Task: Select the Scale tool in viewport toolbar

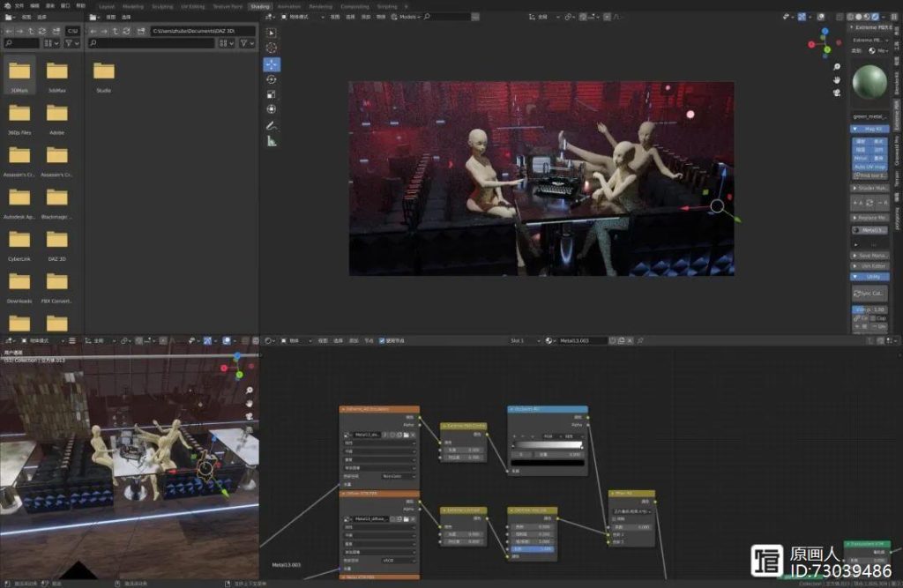Action: pyautogui.click(x=272, y=94)
